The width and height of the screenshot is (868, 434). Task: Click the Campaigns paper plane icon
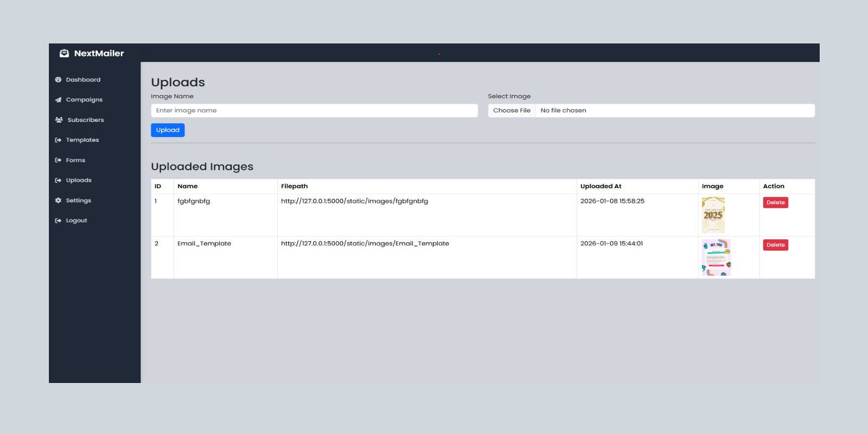(x=58, y=100)
